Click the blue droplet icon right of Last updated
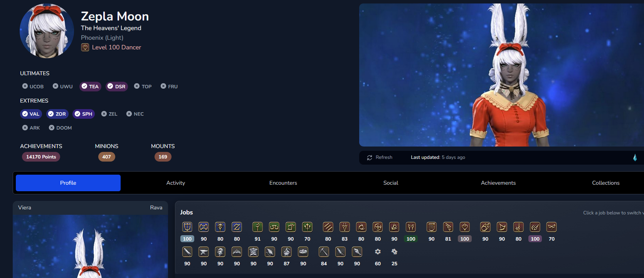Image resolution: width=644 pixels, height=278 pixels. 635,157
